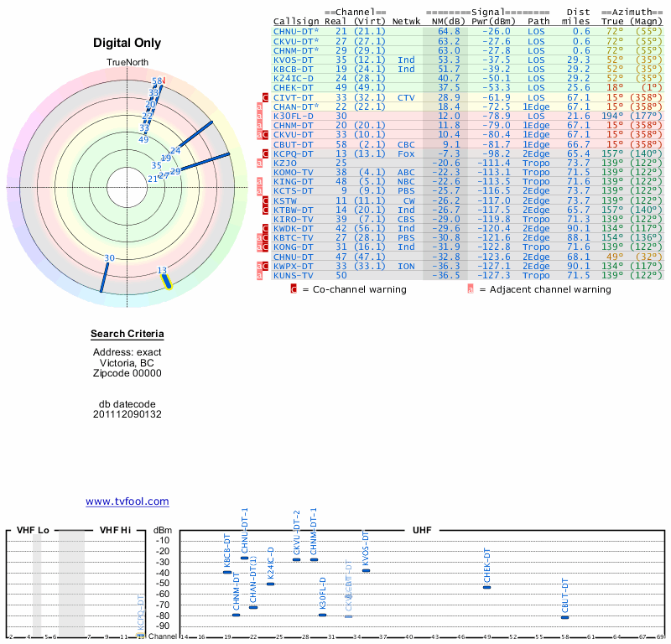Click the adjacent-channel a marker beside CHAN-DT
Screen dimensions: 671x644
[x=259, y=107]
